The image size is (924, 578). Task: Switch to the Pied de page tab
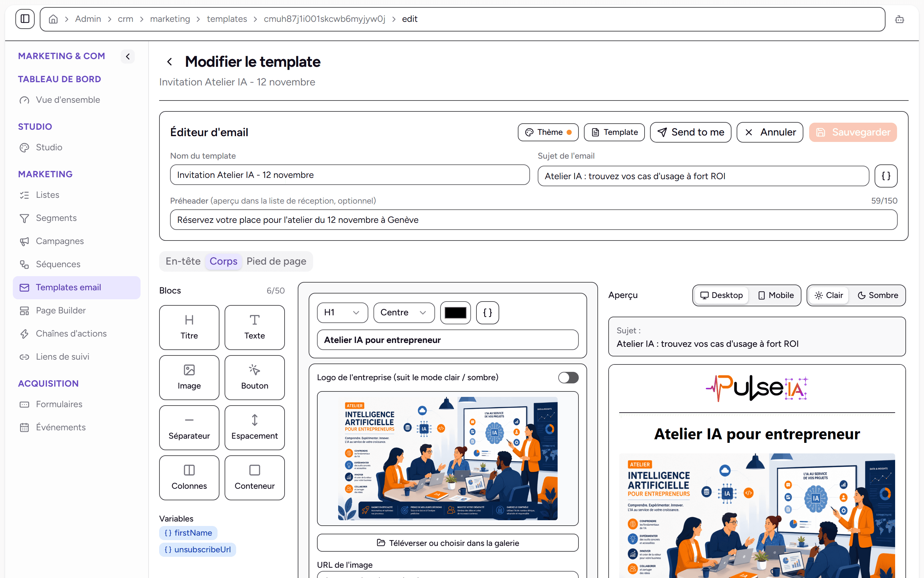(x=277, y=261)
